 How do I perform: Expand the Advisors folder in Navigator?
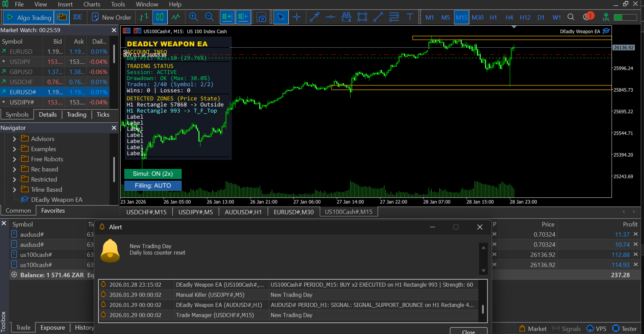coord(14,139)
